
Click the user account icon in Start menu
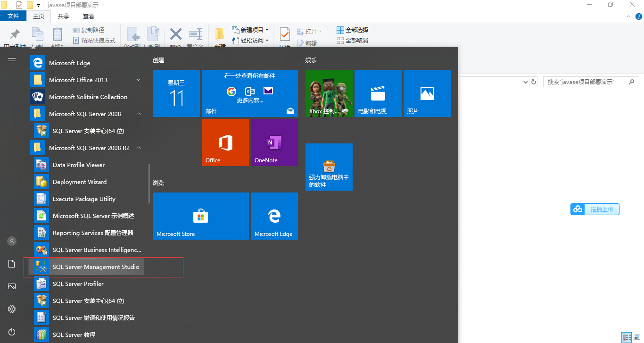(x=12, y=241)
